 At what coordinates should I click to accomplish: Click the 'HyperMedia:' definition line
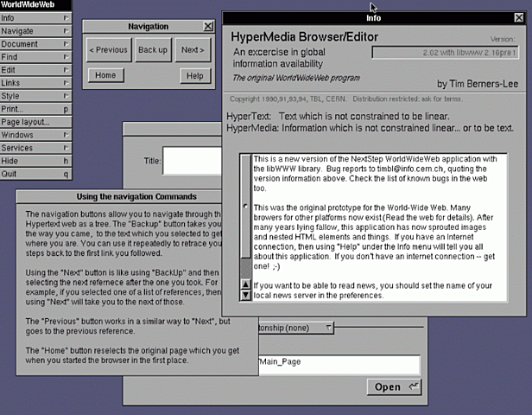click(370, 128)
